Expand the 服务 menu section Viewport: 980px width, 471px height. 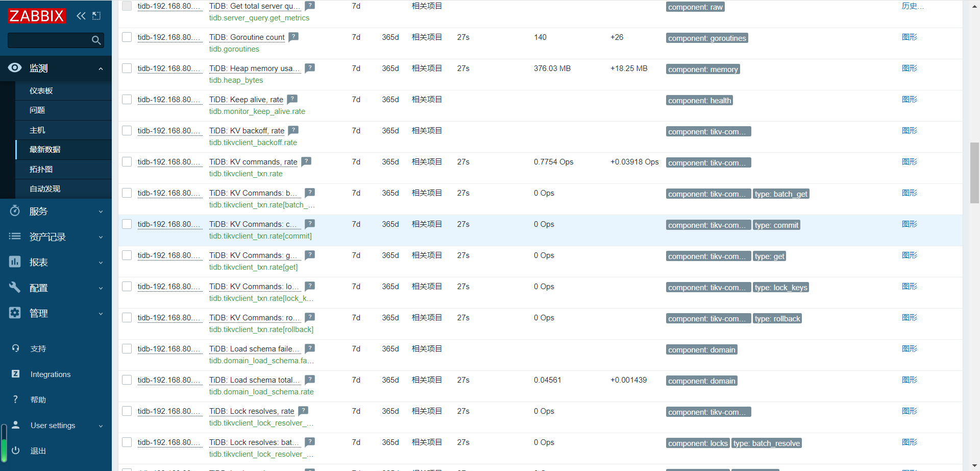point(101,211)
